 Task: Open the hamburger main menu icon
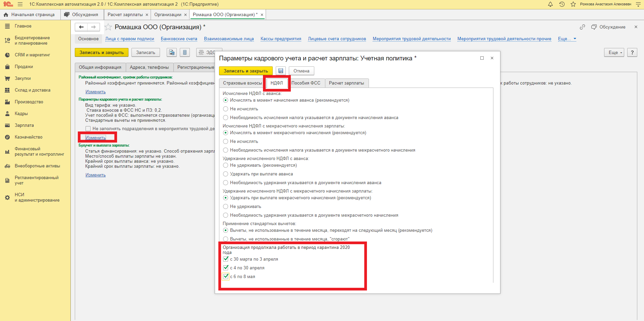pos(20,4)
